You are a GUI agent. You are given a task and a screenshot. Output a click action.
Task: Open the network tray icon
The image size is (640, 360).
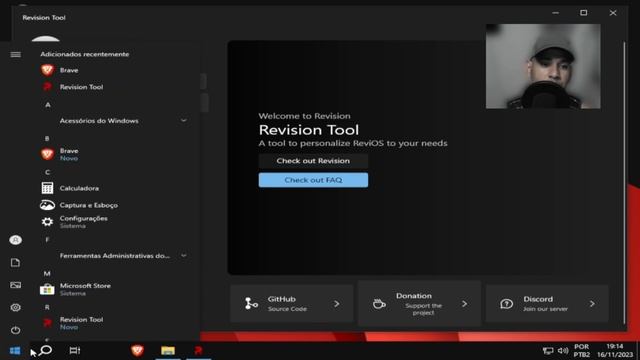548,351
